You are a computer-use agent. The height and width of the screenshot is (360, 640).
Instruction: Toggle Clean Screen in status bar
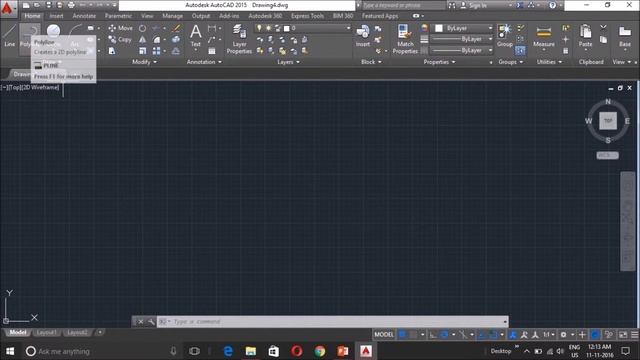point(623,335)
